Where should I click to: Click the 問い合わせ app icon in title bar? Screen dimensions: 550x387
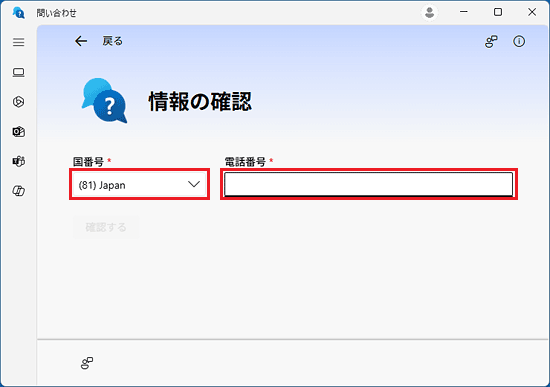point(19,13)
